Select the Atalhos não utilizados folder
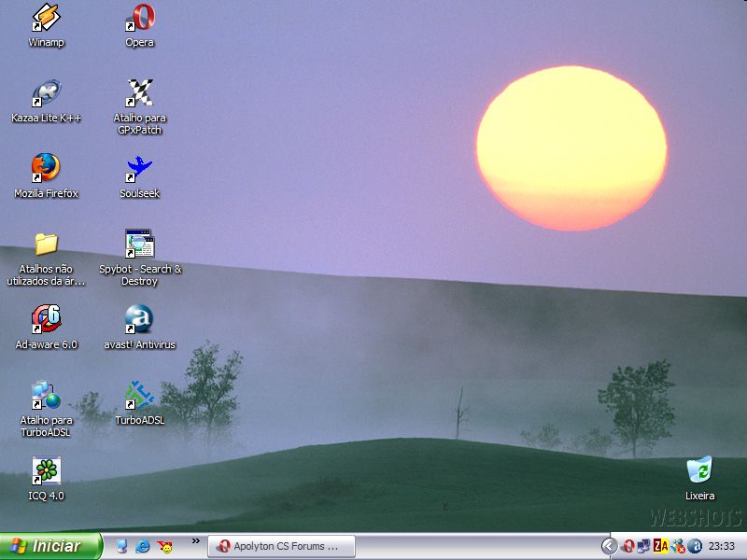The image size is (747, 560). click(46, 245)
